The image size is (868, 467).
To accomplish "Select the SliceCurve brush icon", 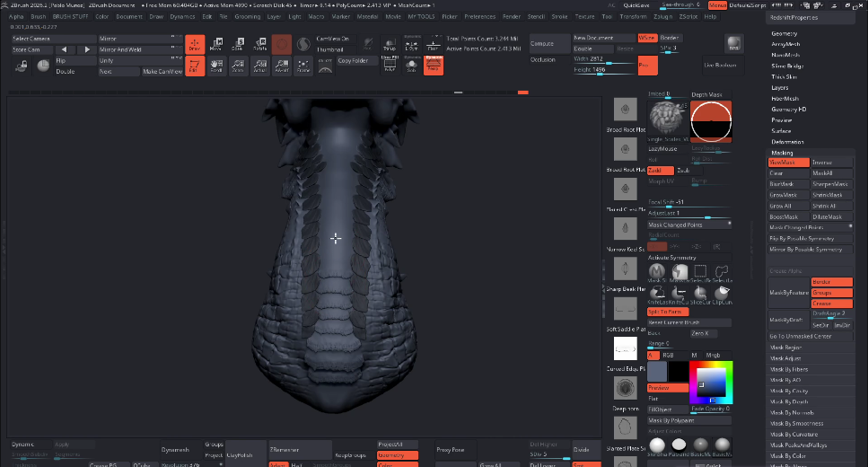I will pos(700,295).
